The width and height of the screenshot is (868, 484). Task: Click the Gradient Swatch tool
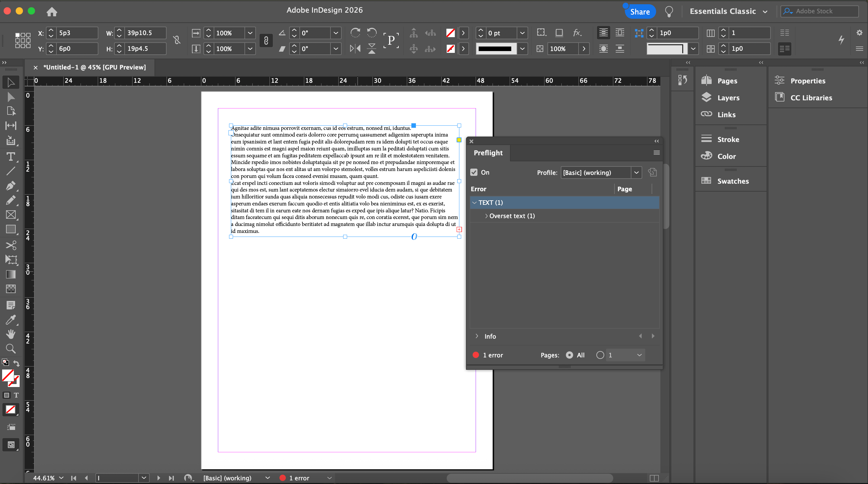pos(11,274)
